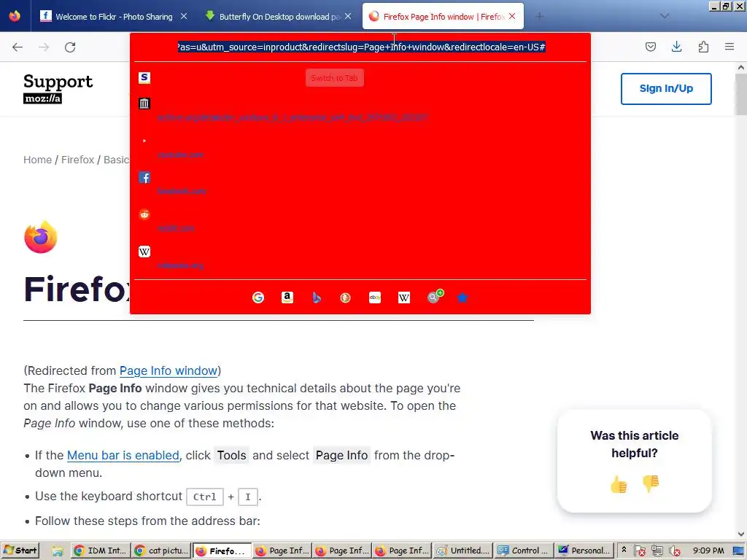Search with Google one-off engine
The image size is (747, 560).
coord(258,297)
